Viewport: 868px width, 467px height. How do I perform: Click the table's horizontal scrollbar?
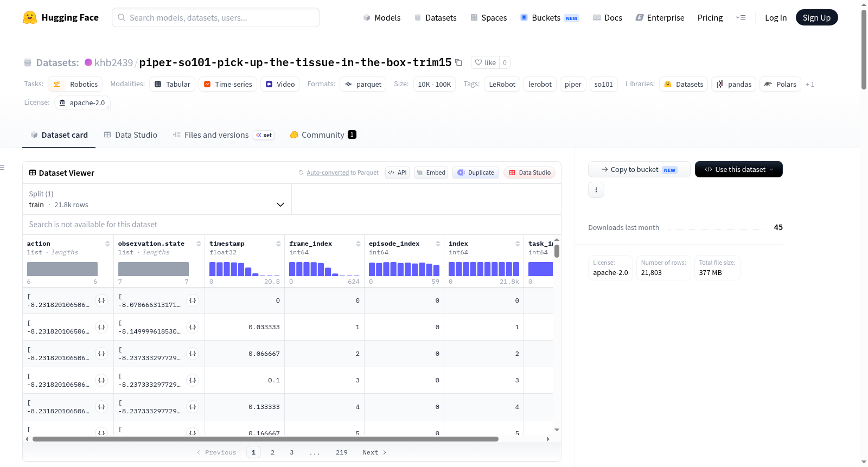tap(265, 439)
